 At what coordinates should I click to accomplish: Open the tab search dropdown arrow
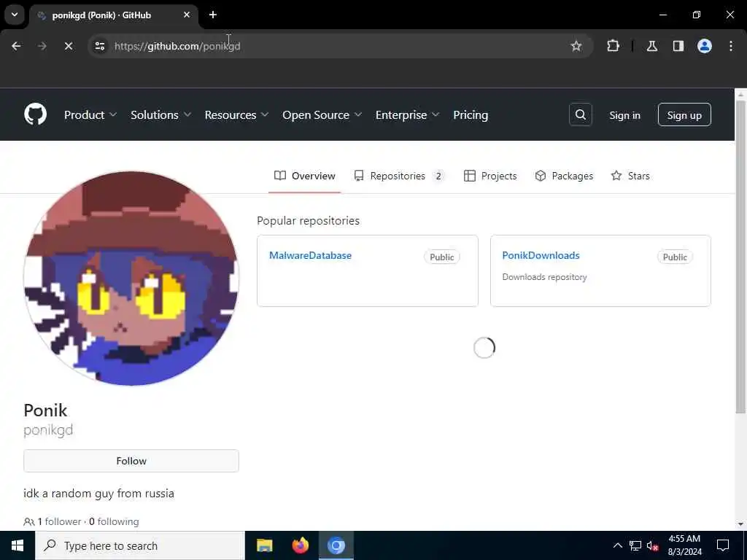click(x=15, y=15)
